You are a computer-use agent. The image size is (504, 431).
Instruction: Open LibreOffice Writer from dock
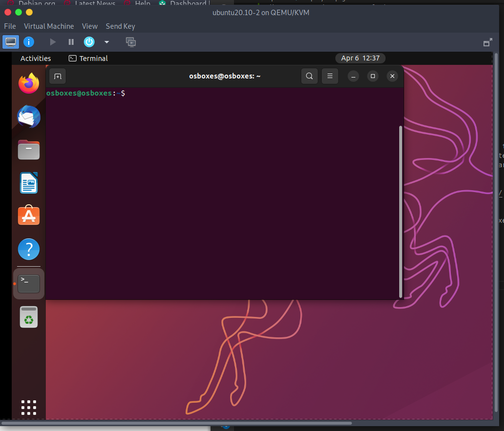tap(29, 183)
